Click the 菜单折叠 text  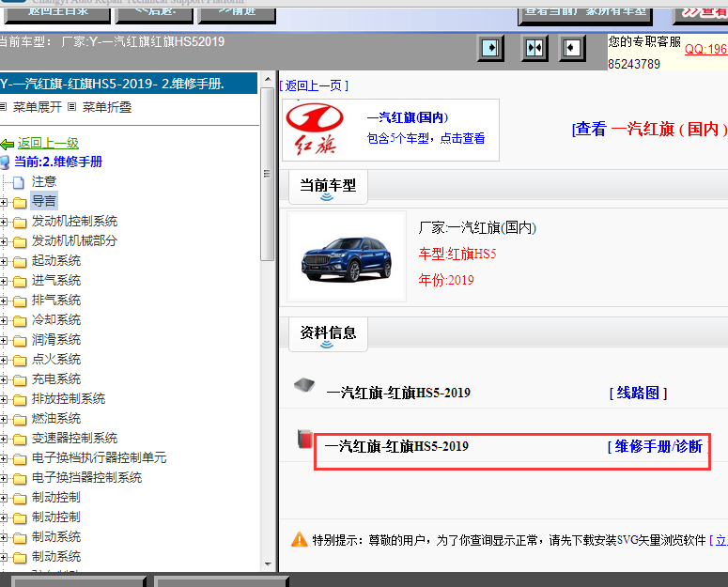107,107
